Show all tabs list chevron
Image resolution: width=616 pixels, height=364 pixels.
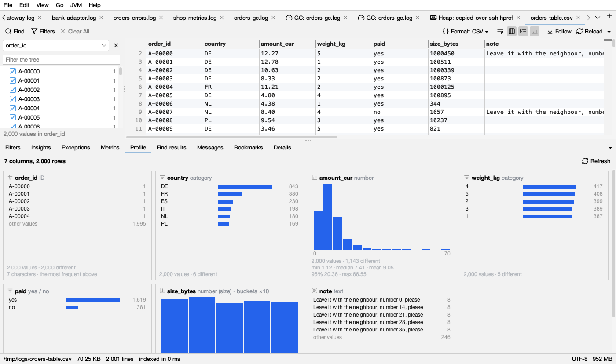pyautogui.click(x=598, y=18)
